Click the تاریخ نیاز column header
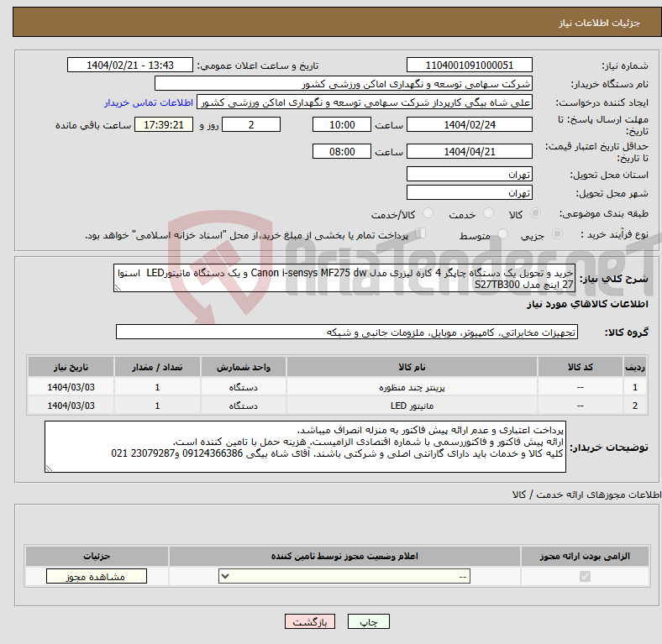662x644 pixels. coord(71,367)
